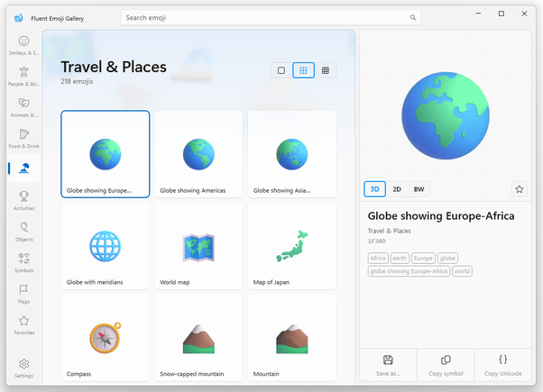This screenshot has width=543, height=392.
Task: Switch to single large tile view
Action: point(281,70)
